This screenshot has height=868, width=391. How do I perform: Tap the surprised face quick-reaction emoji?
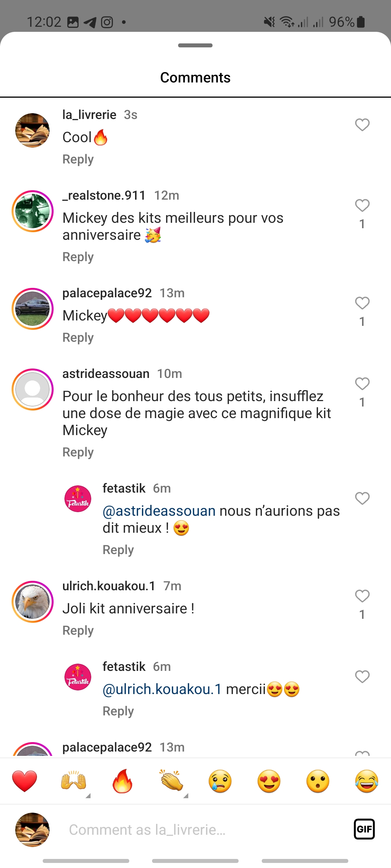point(318,781)
